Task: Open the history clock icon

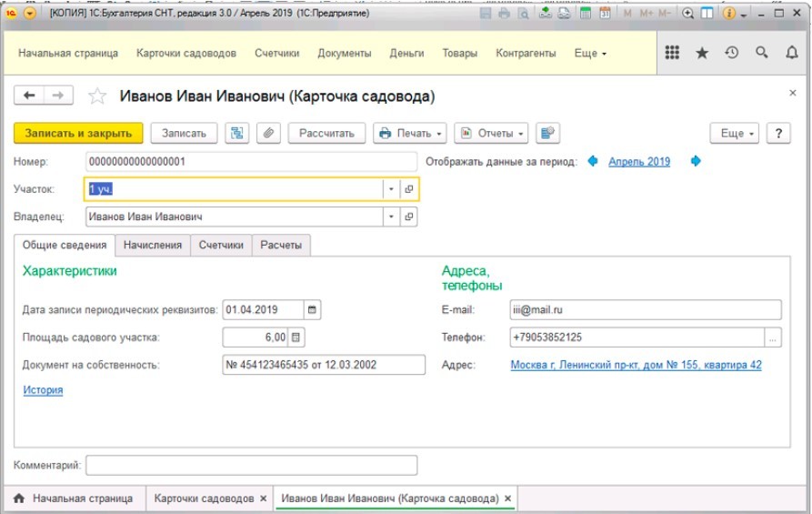Action: pos(731,54)
